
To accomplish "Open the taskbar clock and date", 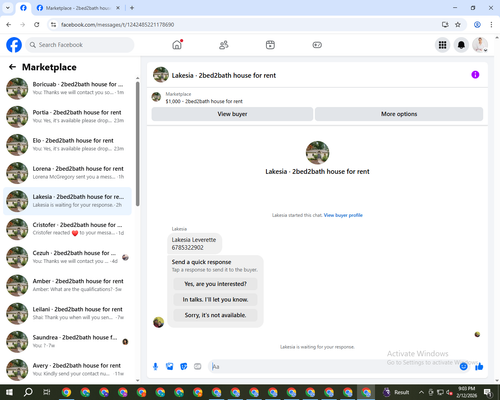I will 466,392.
